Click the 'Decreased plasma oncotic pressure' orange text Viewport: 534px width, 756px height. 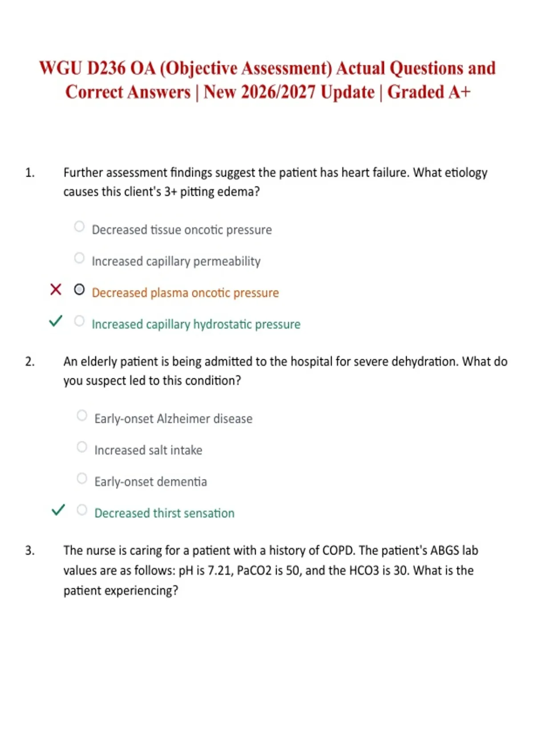point(185,293)
